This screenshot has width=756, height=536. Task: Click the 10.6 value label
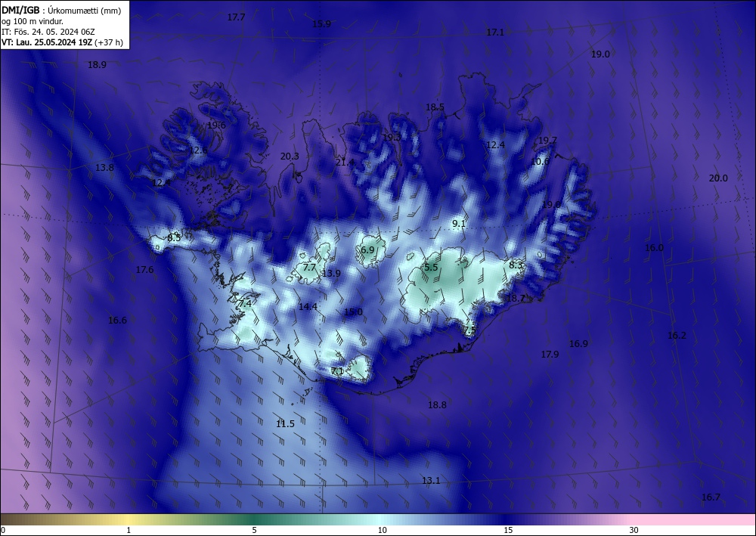[540, 162]
